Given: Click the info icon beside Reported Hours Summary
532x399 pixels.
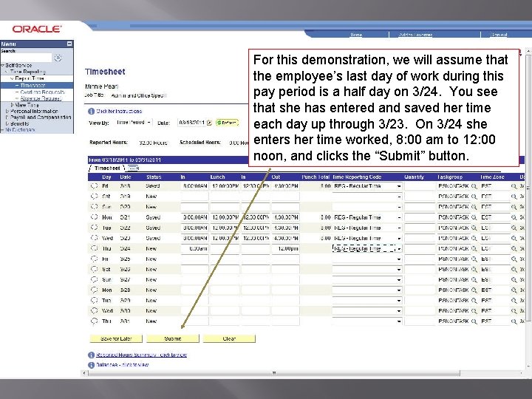Looking at the screenshot, I should (x=91, y=355).
